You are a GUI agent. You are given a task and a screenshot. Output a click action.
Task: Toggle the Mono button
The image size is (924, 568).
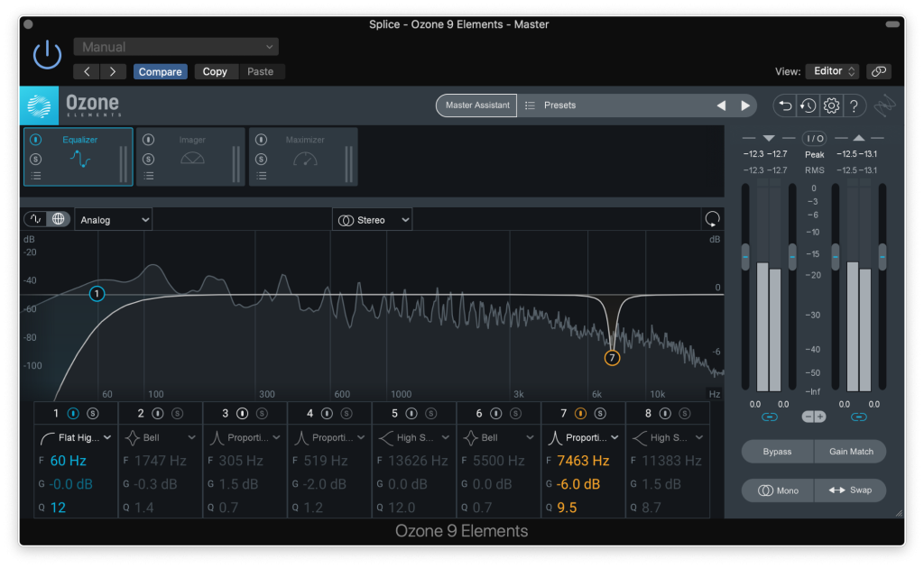coord(778,490)
